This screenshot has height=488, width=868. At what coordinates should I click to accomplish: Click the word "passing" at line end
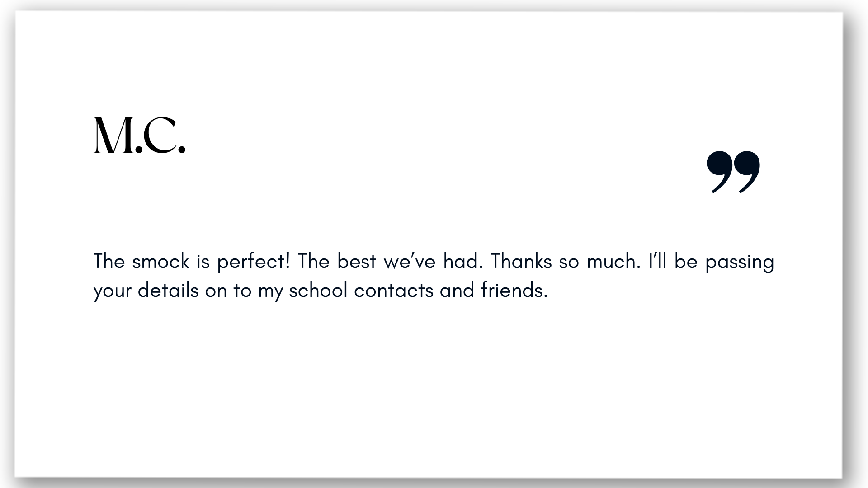pyautogui.click(x=740, y=263)
